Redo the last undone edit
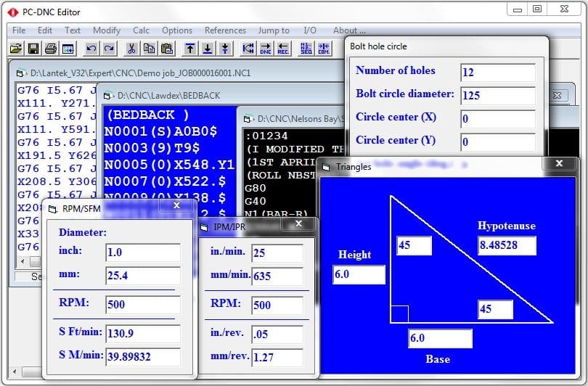The width and height of the screenshot is (588, 386). (109, 49)
